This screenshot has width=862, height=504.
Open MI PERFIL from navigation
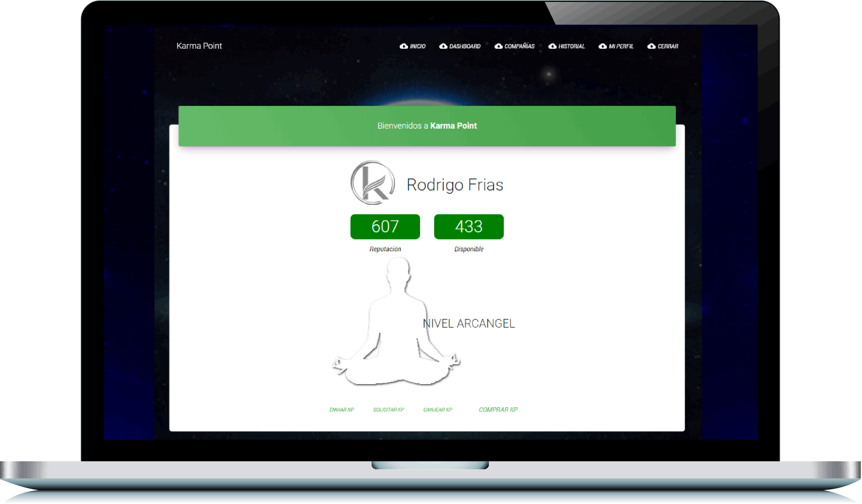621,46
